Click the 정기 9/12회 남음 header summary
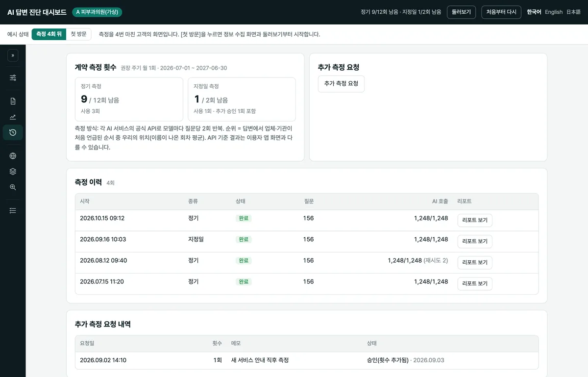This screenshot has width=588, height=377. pos(379,12)
